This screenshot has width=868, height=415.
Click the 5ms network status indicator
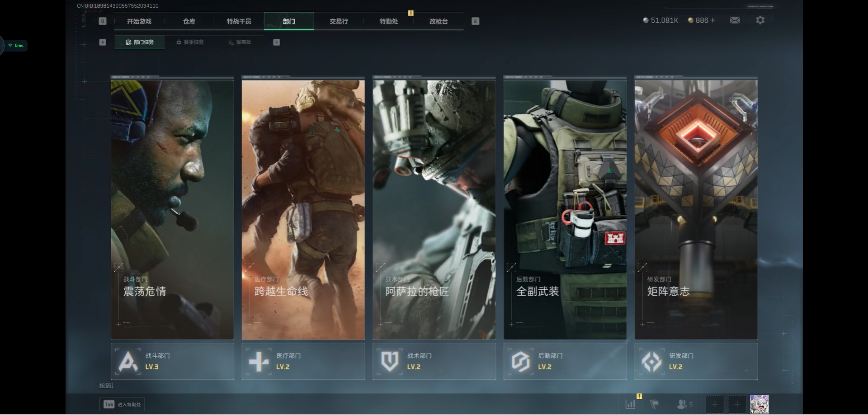16,45
